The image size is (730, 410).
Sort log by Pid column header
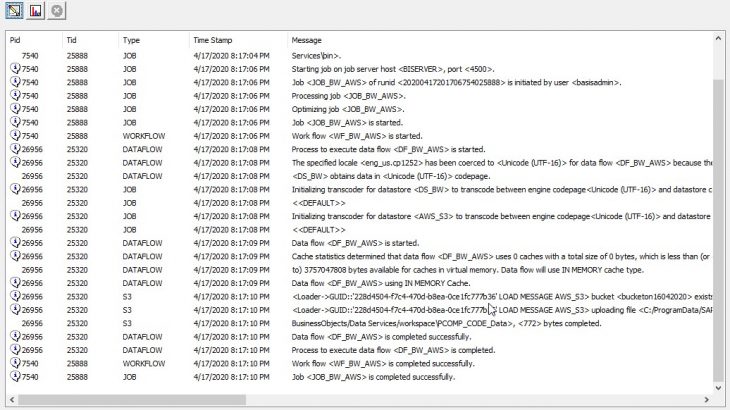32,39
